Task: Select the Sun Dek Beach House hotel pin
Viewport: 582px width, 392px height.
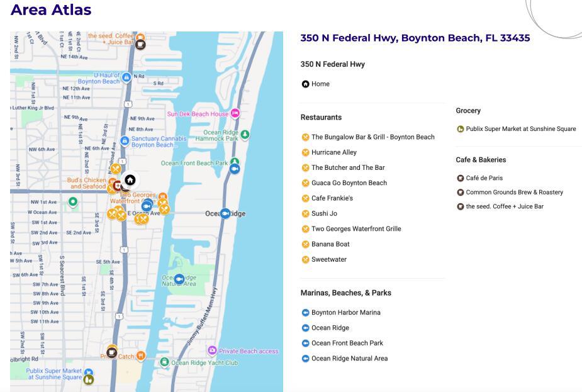Action: (x=235, y=113)
